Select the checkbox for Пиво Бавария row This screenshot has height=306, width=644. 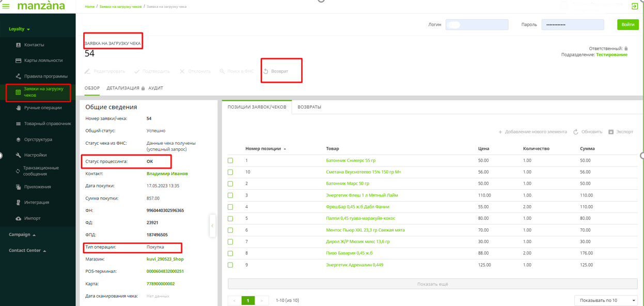[x=230, y=253]
